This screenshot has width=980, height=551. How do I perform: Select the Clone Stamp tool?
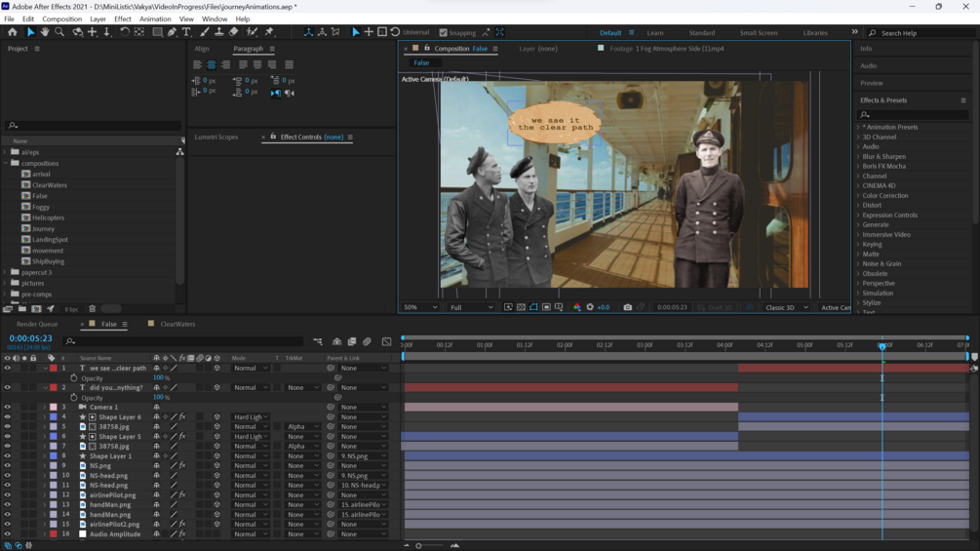(218, 32)
